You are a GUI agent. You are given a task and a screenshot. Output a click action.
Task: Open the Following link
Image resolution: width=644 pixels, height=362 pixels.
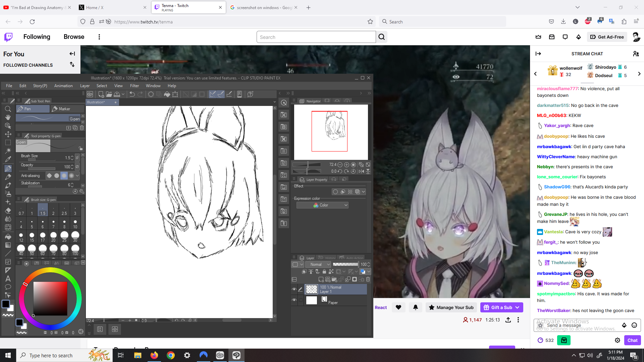pyautogui.click(x=37, y=37)
